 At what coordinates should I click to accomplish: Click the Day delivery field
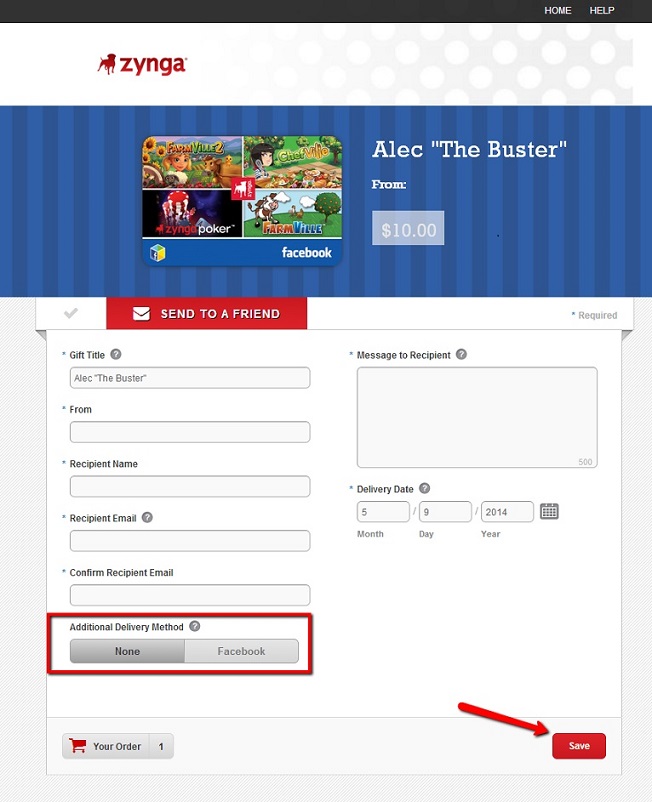point(445,511)
